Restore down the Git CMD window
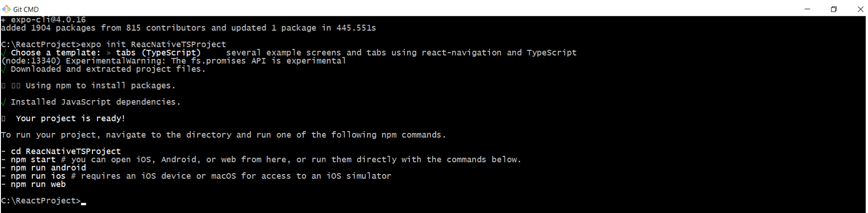Screen dimensions: 868x213 tap(834, 9)
